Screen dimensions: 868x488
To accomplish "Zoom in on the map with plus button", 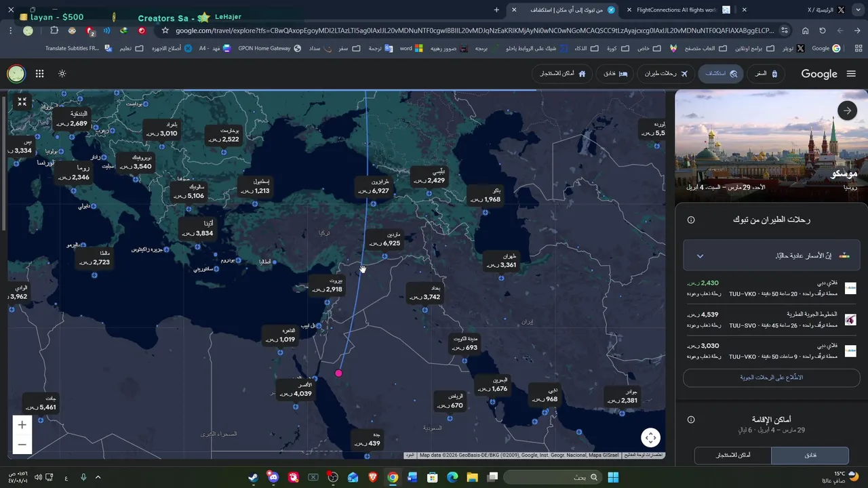I will 22,425.
